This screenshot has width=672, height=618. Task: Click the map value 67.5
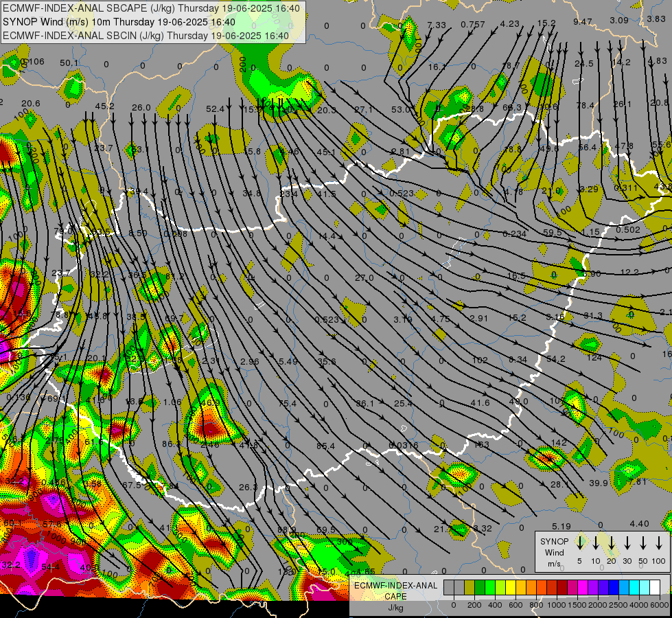132,485
